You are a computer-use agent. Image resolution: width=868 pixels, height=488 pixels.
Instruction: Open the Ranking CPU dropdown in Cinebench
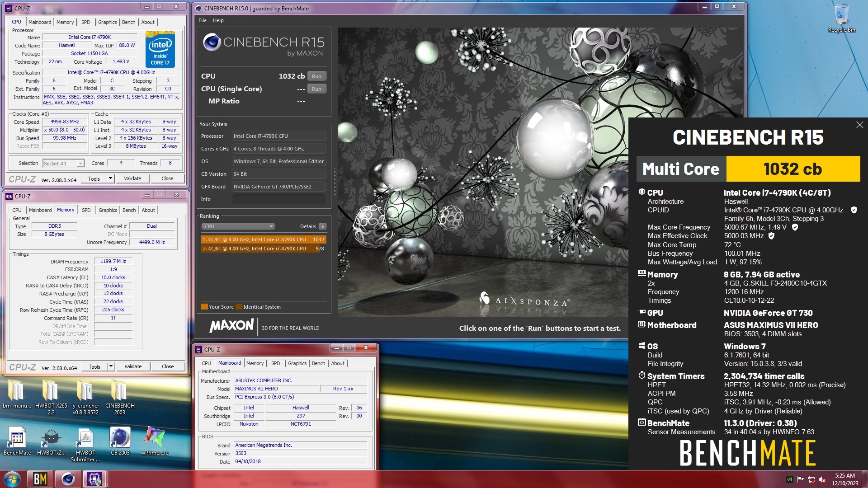click(238, 226)
